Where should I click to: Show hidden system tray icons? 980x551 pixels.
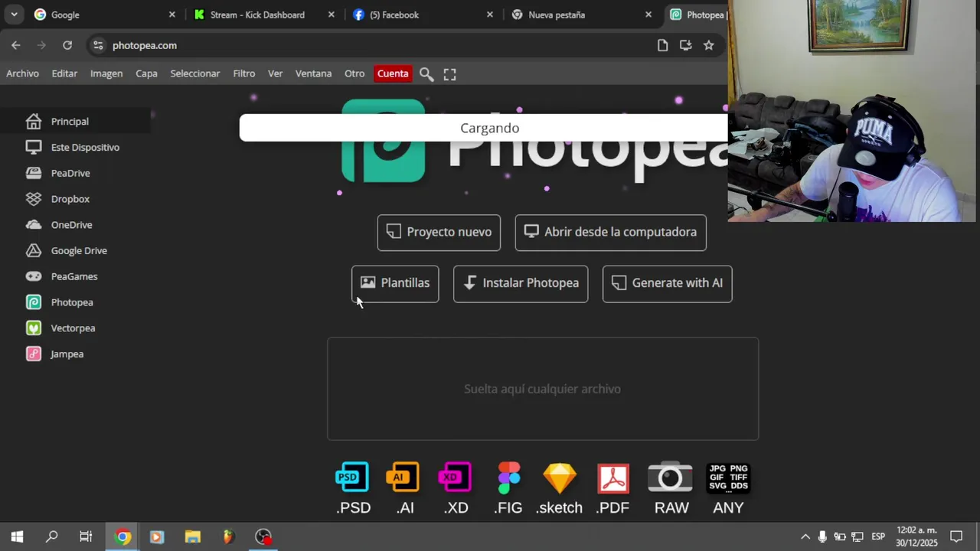[805, 536]
